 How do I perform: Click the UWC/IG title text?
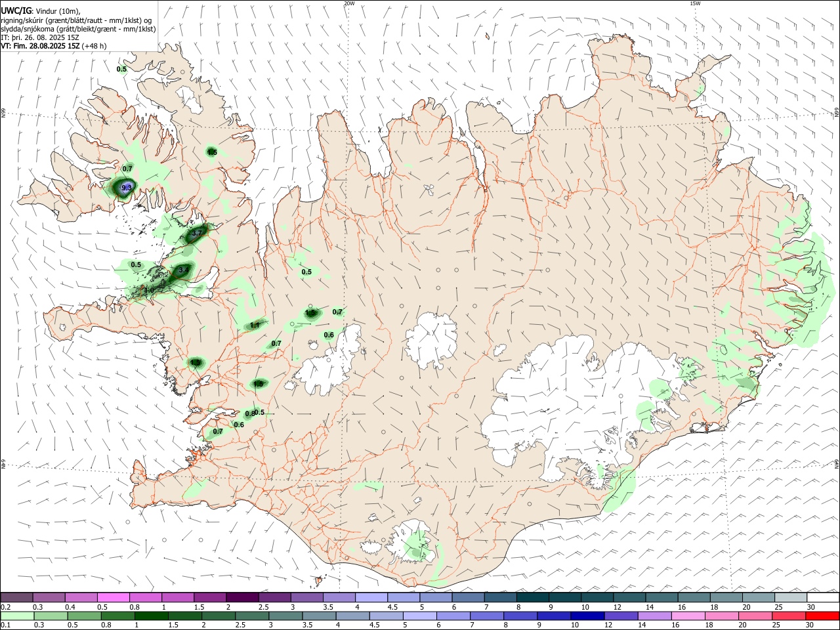click(x=16, y=10)
